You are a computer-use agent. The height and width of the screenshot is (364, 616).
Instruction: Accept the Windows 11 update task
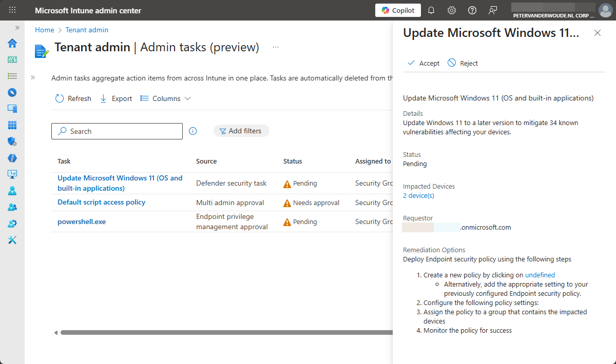pos(423,63)
